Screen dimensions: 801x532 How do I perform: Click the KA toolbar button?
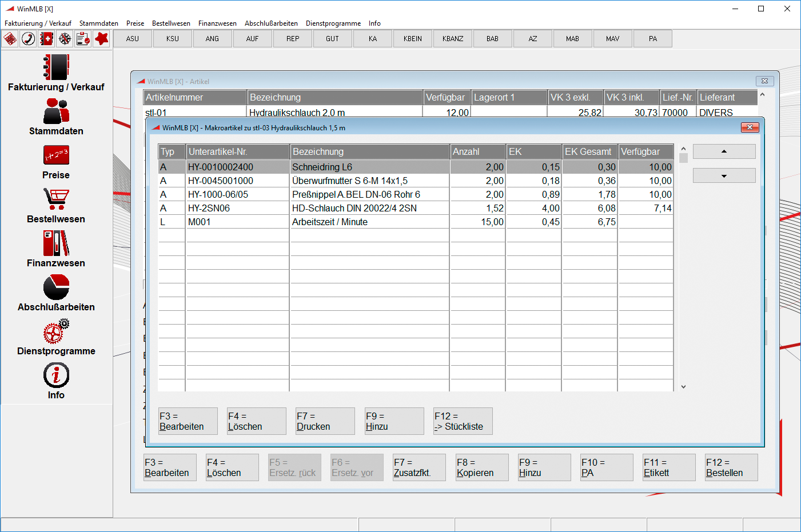pos(373,39)
